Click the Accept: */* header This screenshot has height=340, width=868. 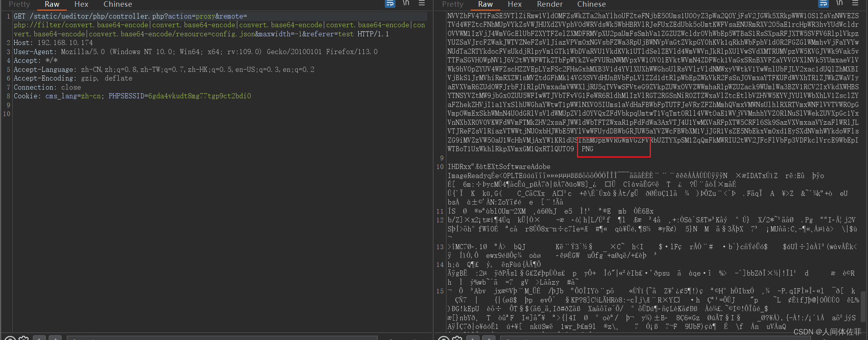tap(36, 60)
